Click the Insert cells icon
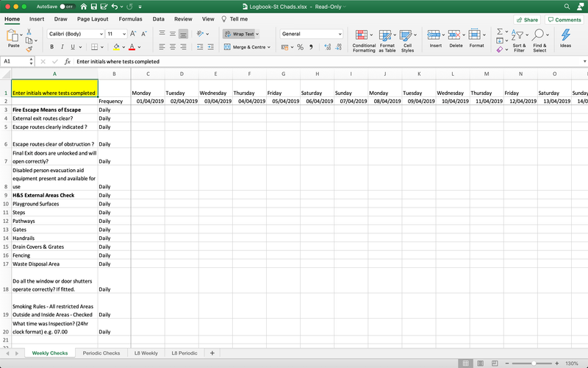 tap(434, 35)
